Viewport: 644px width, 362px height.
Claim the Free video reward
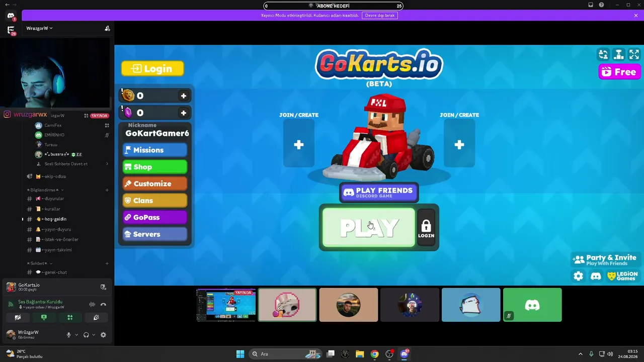[619, 72]
